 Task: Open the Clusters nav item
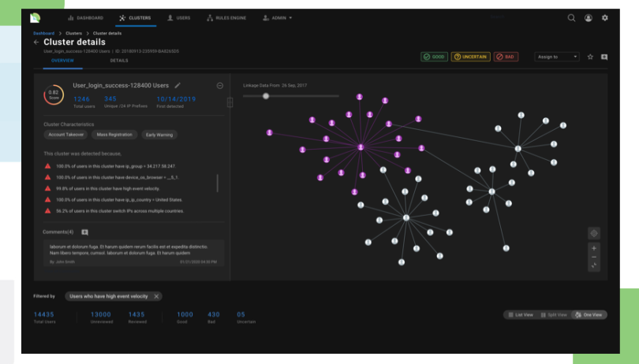pyautogui.click(x=136, y=18)
